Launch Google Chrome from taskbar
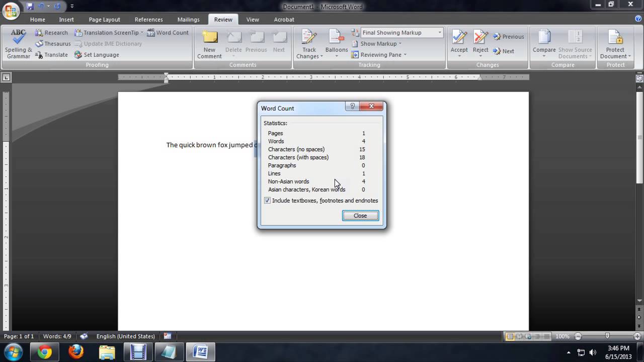 [x=44, y=352]
